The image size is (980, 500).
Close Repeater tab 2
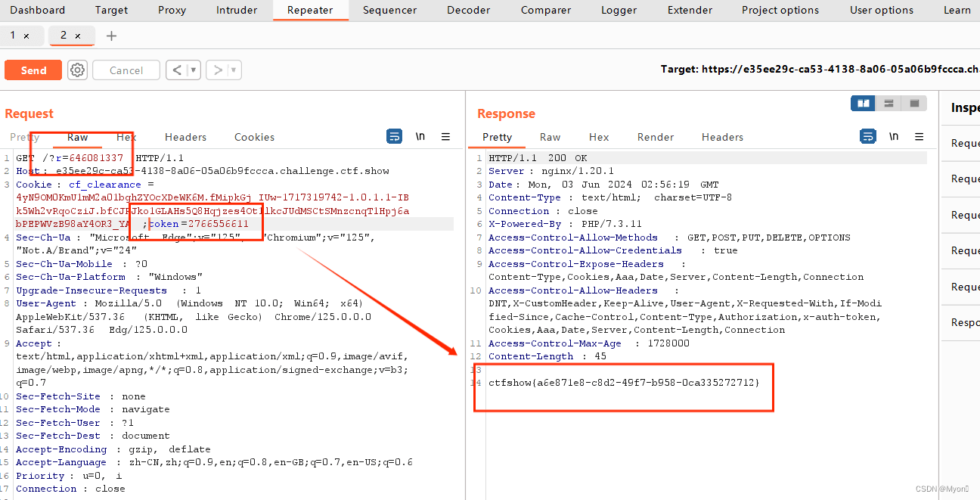coord(77,36)
